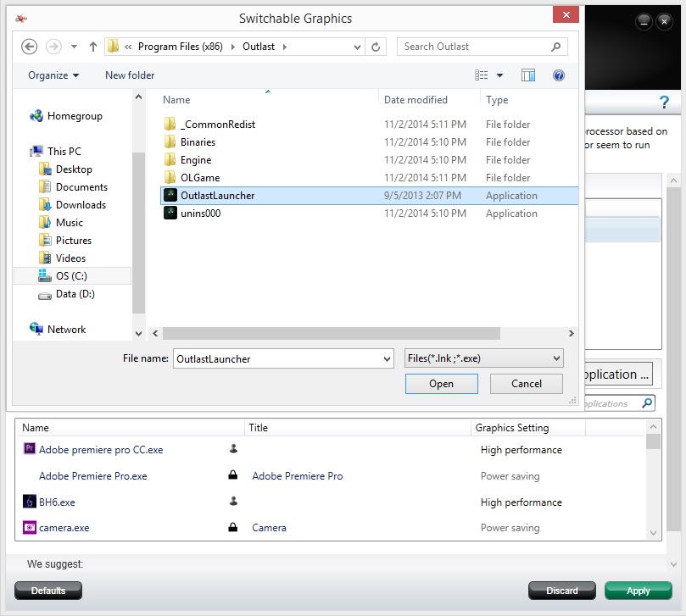Image resolution: width=686 pixels, height=616 pixels.
Task: Open recent locations dropdown arrow
Action: (x=74, y=47)
